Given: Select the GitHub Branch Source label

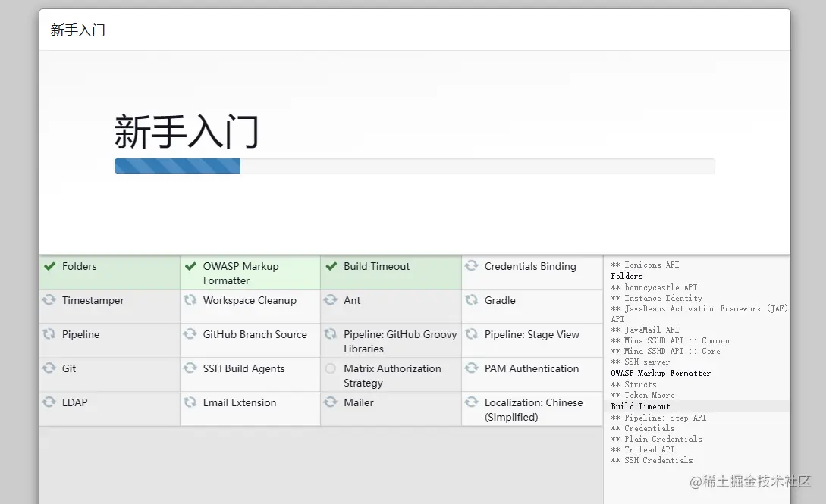Looking at the screenshot, I should coord(255,334).
